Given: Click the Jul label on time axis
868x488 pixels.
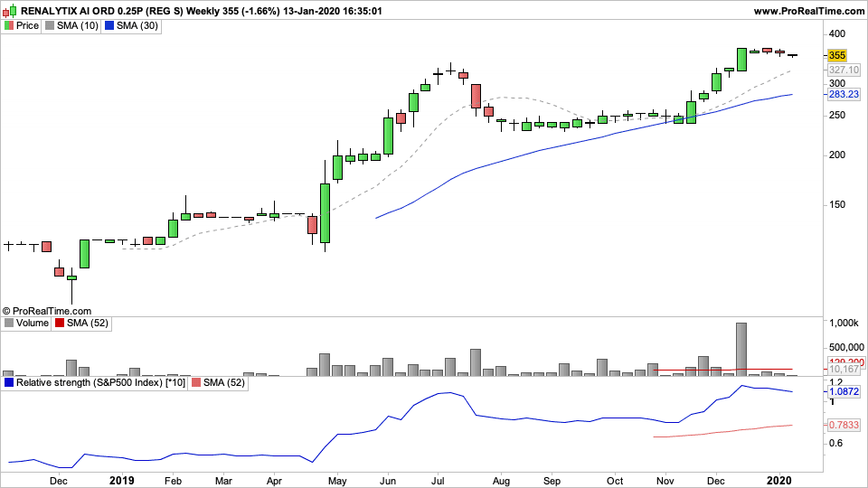Looking at the screenshot, I should 438,481.
